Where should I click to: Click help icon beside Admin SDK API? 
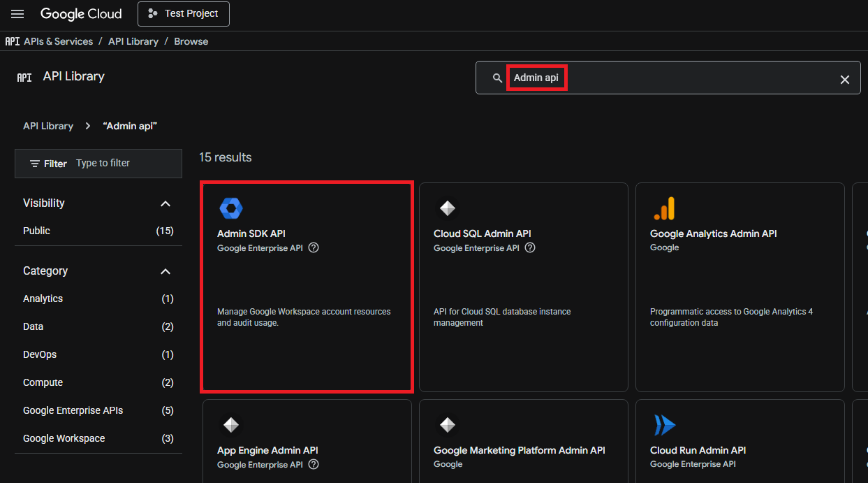point(314,247)
